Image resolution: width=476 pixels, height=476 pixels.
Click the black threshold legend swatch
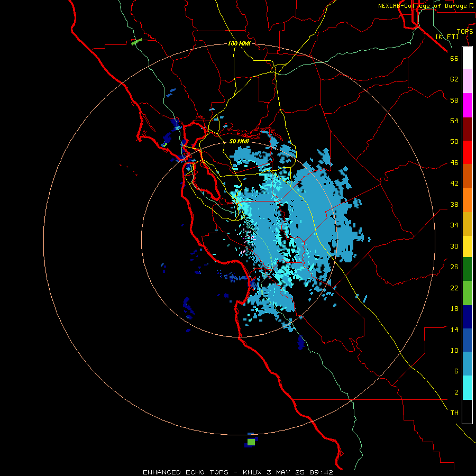coord(467,411)
